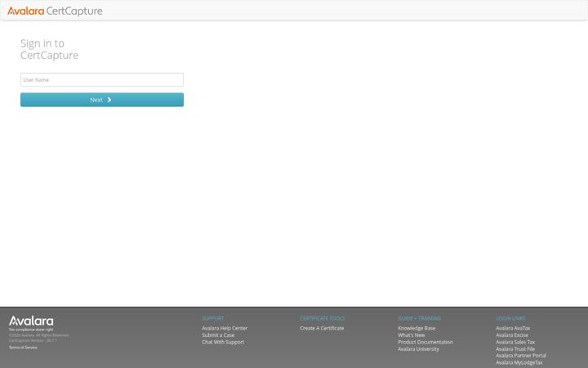Click the GUIDE + TRAINING footer heading
This screenshot has height=368, width=588.
point(419,318)
